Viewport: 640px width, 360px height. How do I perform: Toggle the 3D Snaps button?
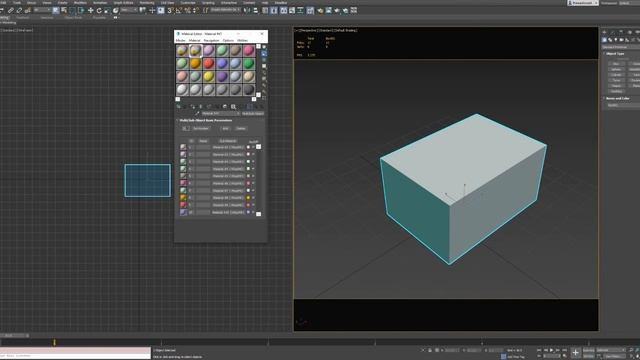(170, 10)
